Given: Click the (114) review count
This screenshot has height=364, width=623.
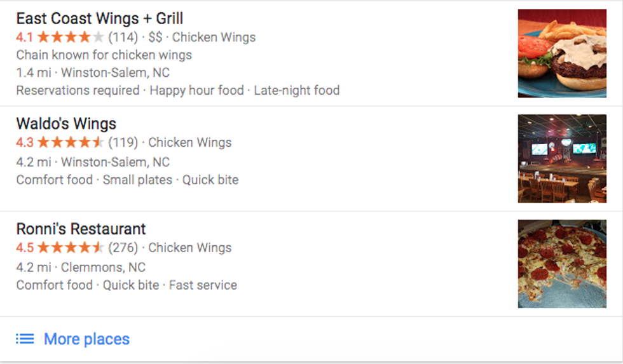Looking at the screenshot, I should pyautogui.click(x=123, y=37).
